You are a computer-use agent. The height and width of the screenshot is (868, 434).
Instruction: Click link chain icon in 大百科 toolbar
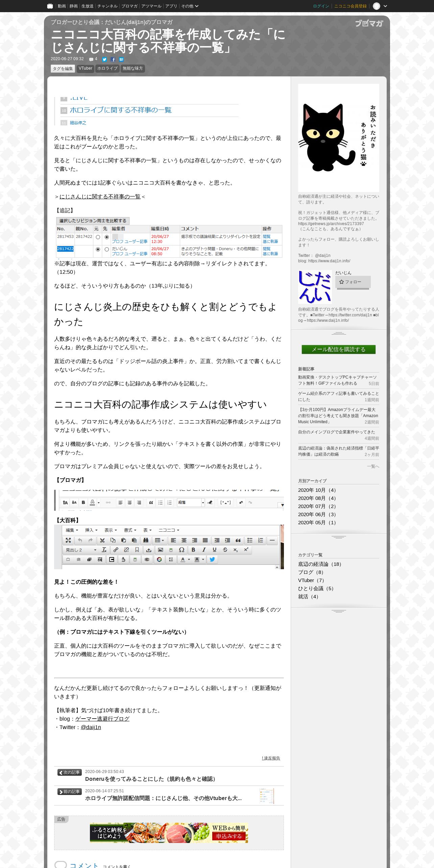click(x=116, y=550)
